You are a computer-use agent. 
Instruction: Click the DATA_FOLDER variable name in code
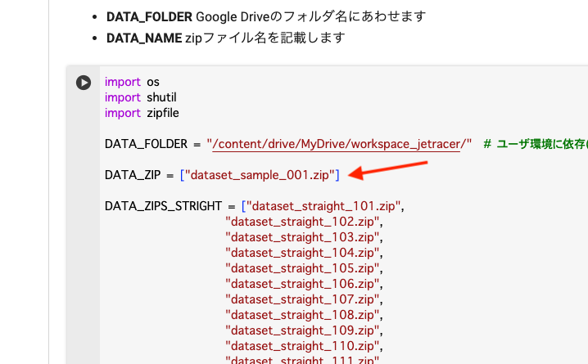tap(146, 144)
